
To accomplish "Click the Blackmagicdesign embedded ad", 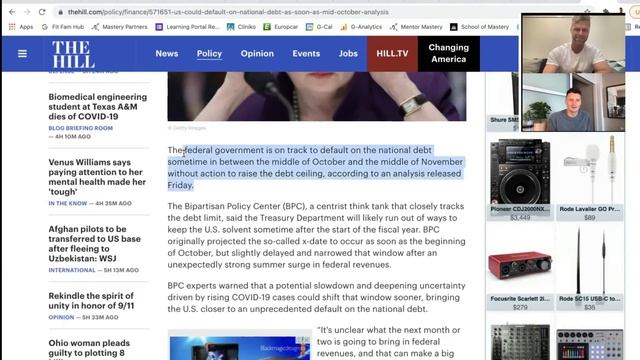I will click(240, 347).
